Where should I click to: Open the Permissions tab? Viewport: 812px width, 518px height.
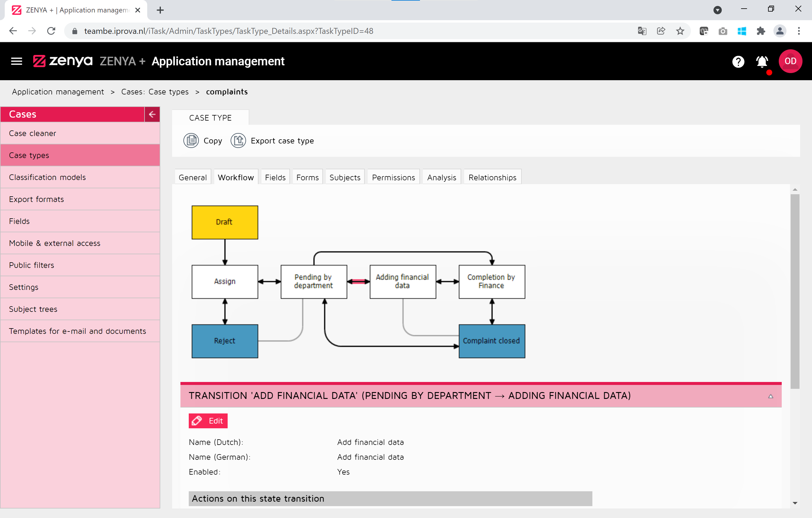coord(393,177)
